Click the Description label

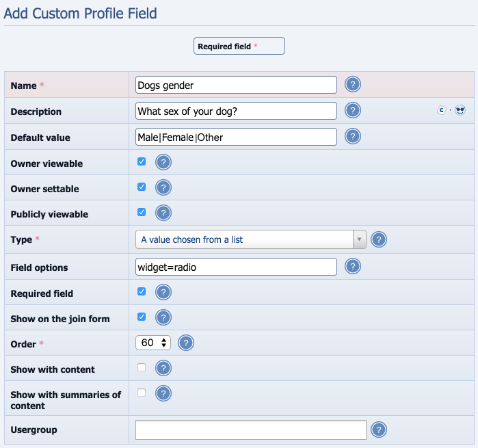point(36,111)
